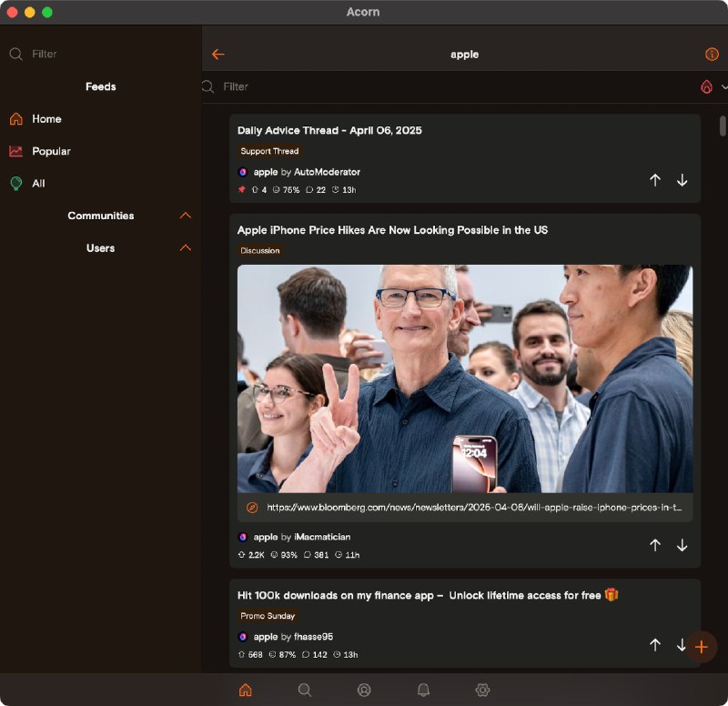The width and height of the screenshot is (728, 706).
Task: Click the 568 upvotes on finance app post
Action: (x=250, y=654)
